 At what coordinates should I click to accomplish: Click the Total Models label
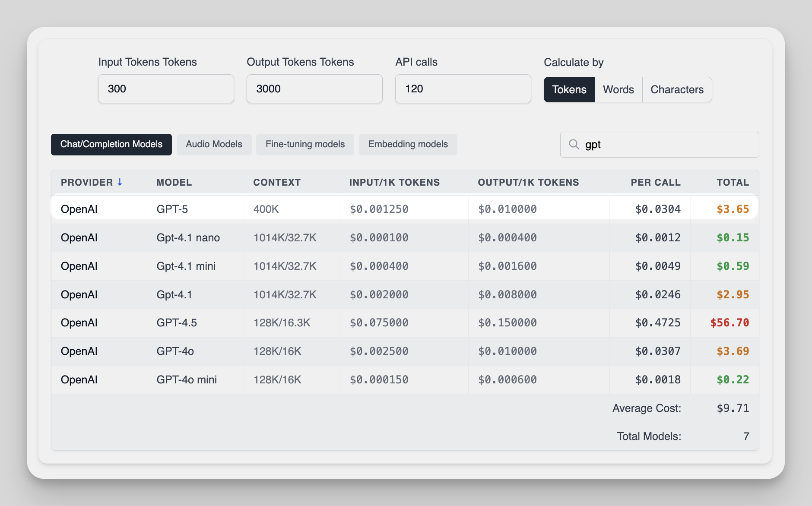coord(649,436)
